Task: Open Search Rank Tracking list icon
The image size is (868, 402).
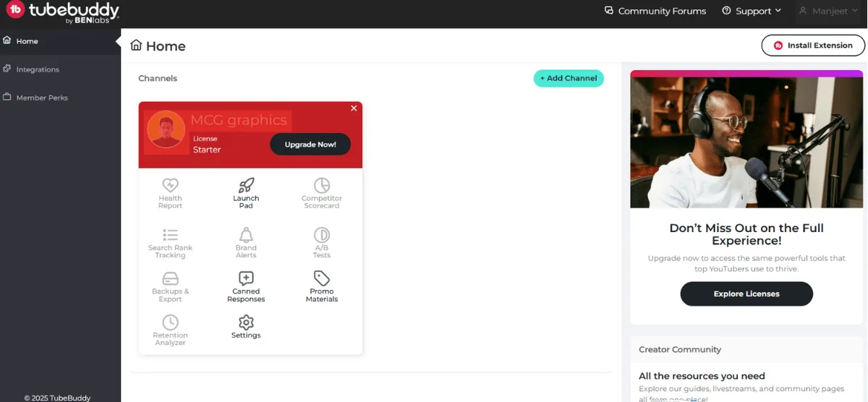Action: [170, 235]
